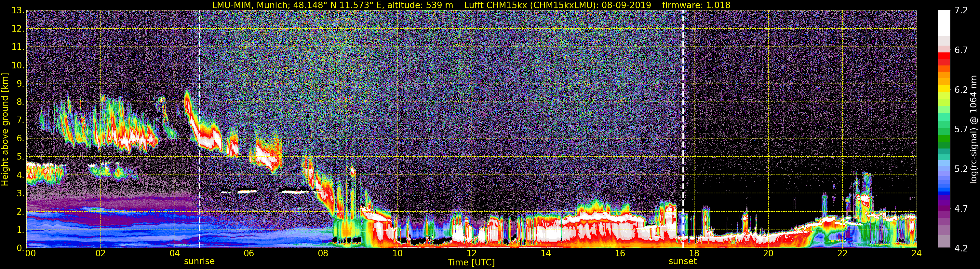Click the 10. height axis tick label
Image resolution: width=980 pixels, height=269 pixels.
tap(18, 65)
